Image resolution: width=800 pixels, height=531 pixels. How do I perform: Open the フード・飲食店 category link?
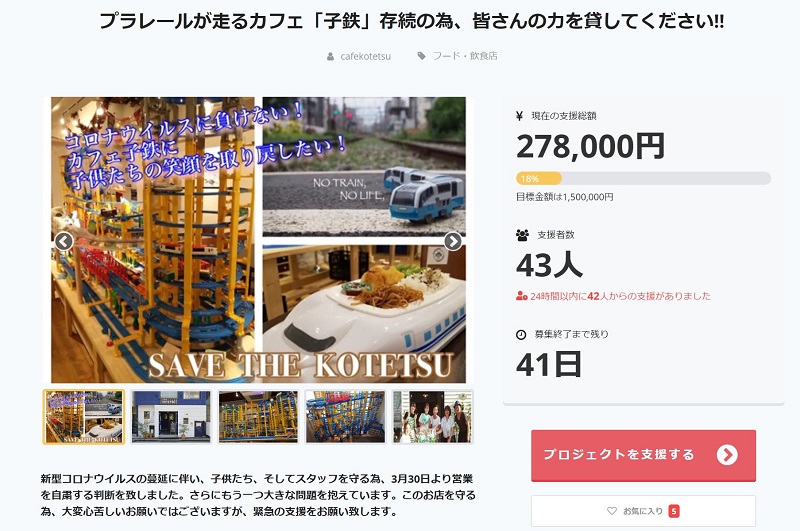465,56
